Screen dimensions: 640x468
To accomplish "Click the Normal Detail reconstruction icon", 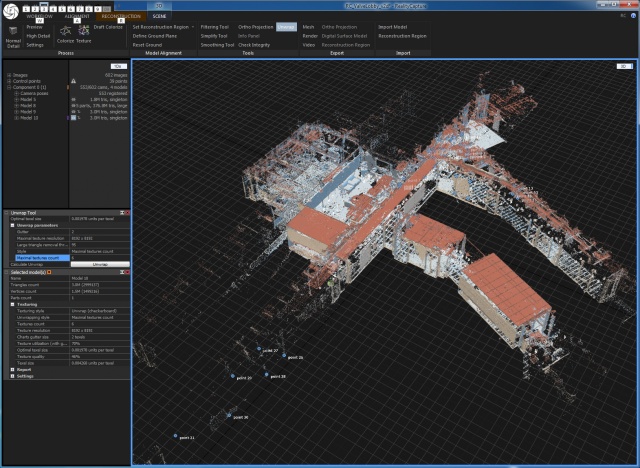I will [x=13, y=31].
